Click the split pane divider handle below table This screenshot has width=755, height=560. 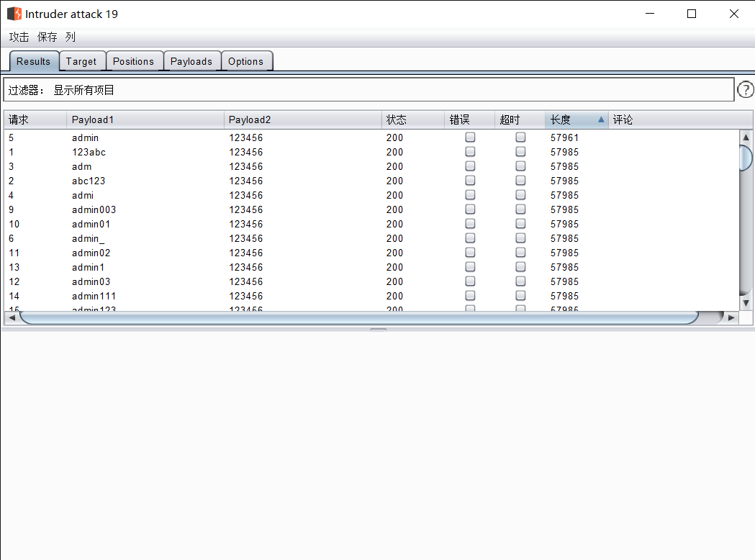(x=378, y=330)
